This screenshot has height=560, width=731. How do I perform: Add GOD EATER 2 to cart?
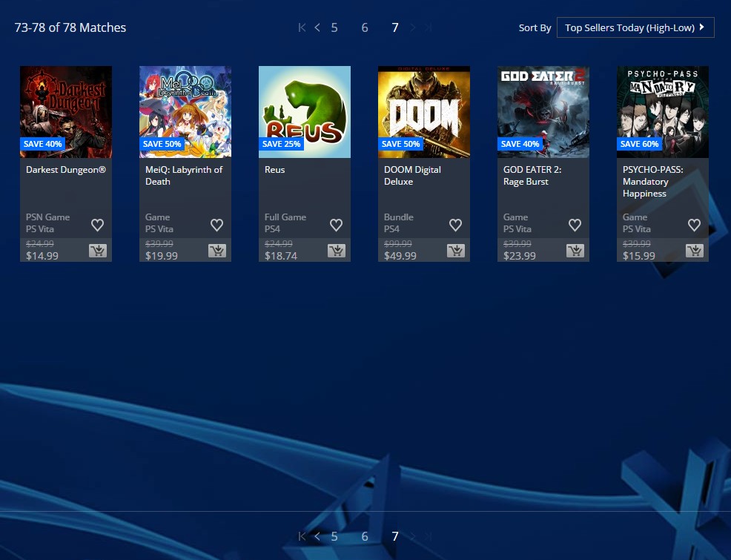click(x=575, y=251)
